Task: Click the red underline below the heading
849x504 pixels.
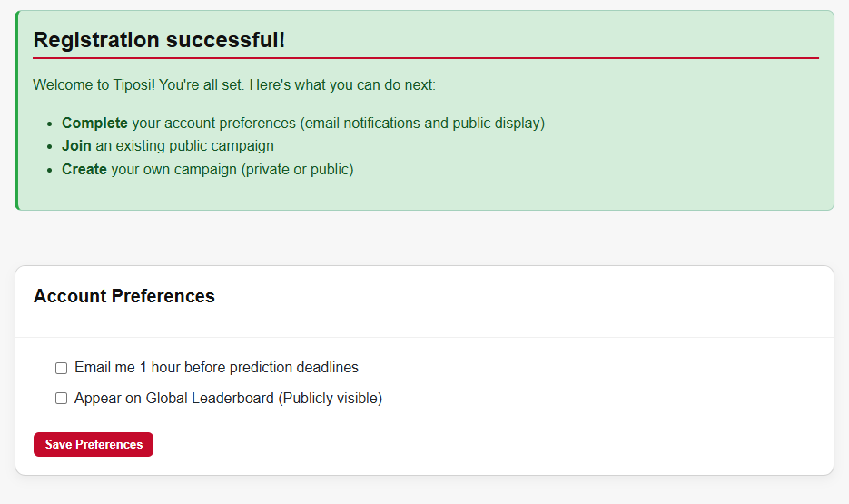Action: click(425, 58)
